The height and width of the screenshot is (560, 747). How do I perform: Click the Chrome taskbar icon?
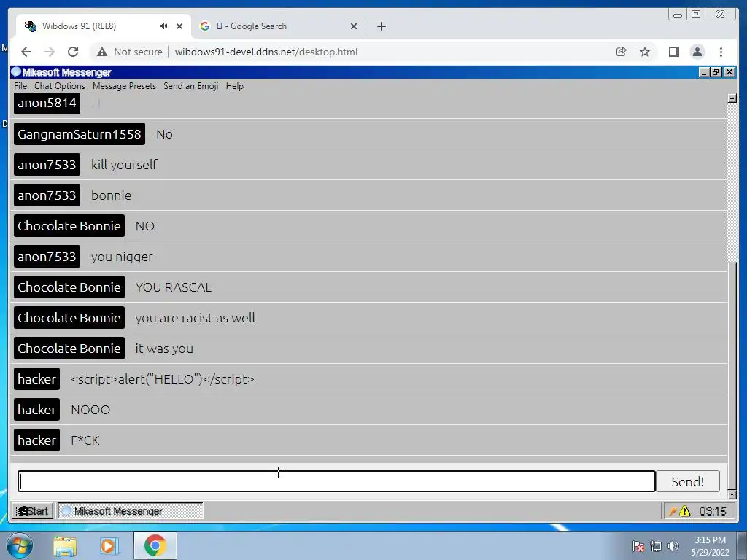click(x=155, y=545)
